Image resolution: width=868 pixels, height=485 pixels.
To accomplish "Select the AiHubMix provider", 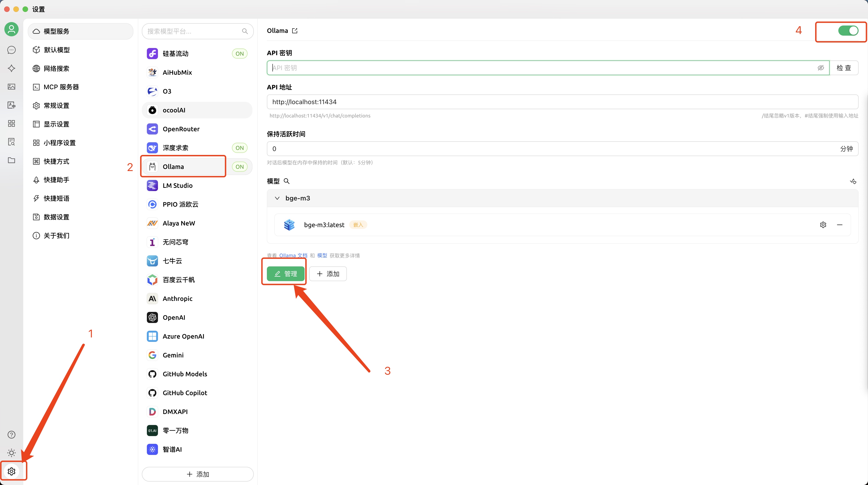I will click(197, 72).
